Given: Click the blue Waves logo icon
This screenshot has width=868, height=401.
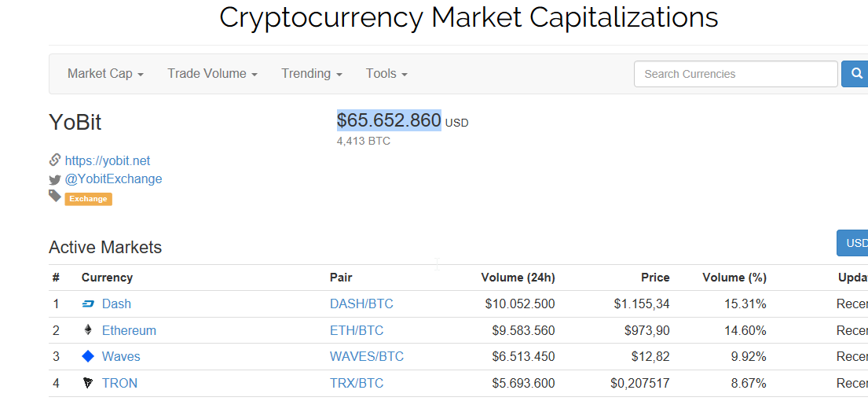Looking at the screenshot, I should (x=88, y=356).
